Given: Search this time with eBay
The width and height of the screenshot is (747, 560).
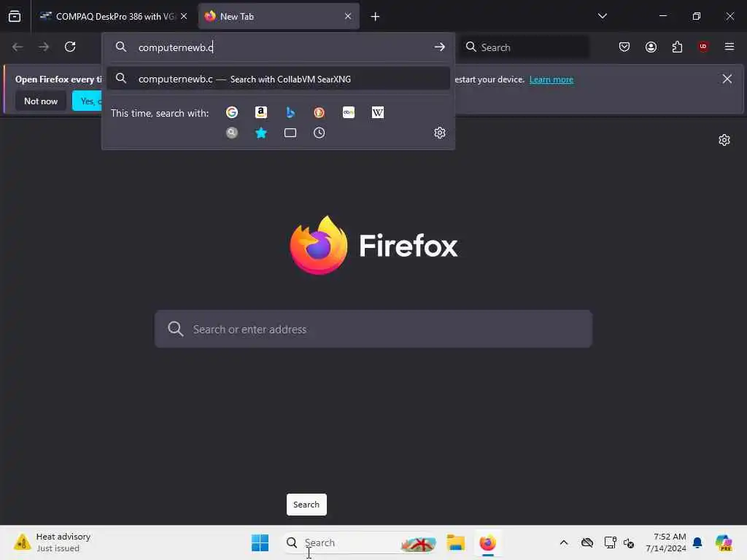Looking at the screenshot, I should tap(349, 112).
